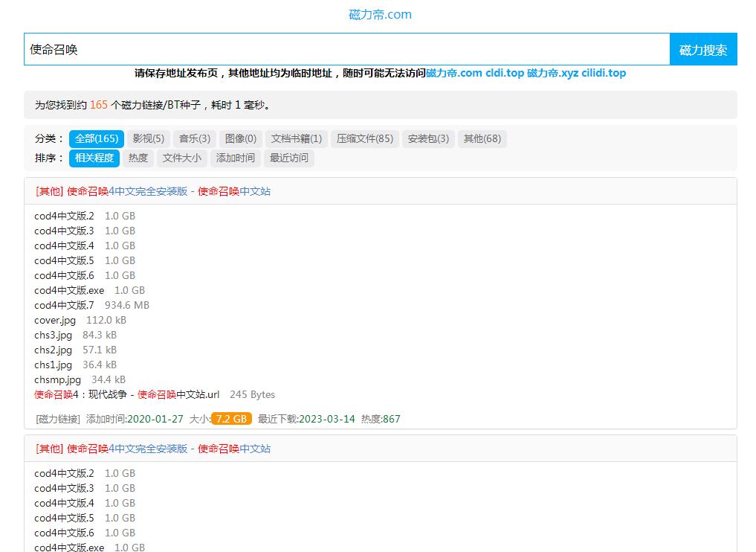Select the 全部(165) category filter

(x=97, y=138)
